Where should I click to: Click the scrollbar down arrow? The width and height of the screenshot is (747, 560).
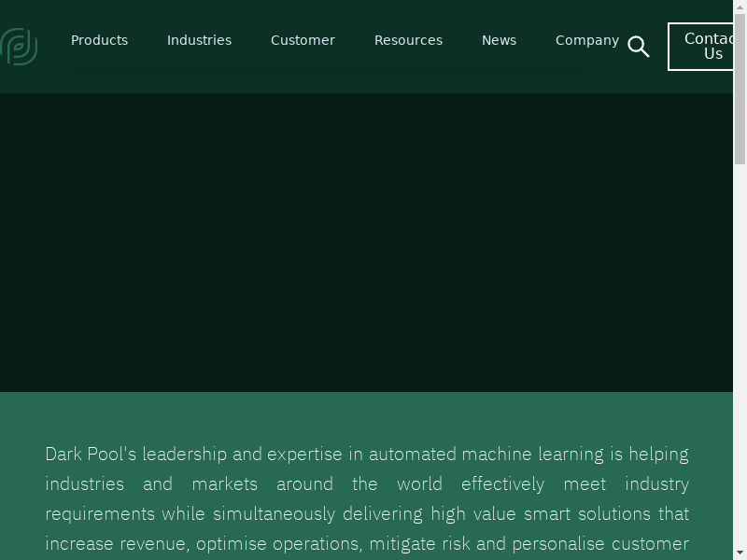point(740,553)
